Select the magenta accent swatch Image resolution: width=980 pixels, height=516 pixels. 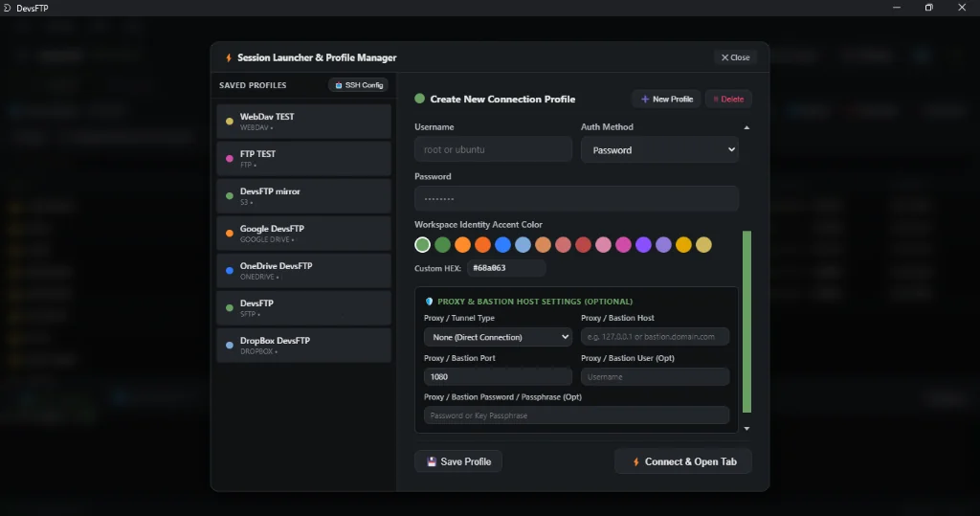[x=623, y=244]
